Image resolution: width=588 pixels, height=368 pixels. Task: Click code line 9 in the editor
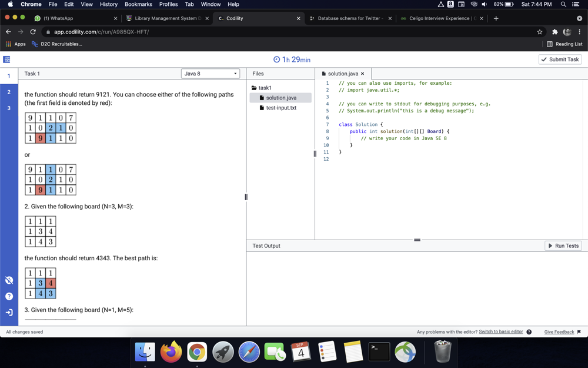pyautogui.click(x=403, y=138)
